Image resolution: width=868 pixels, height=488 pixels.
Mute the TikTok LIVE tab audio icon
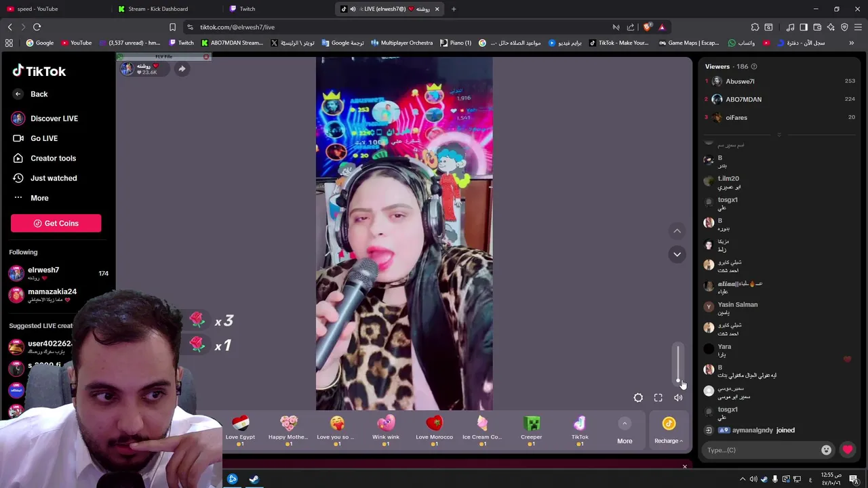pos(352,9)
